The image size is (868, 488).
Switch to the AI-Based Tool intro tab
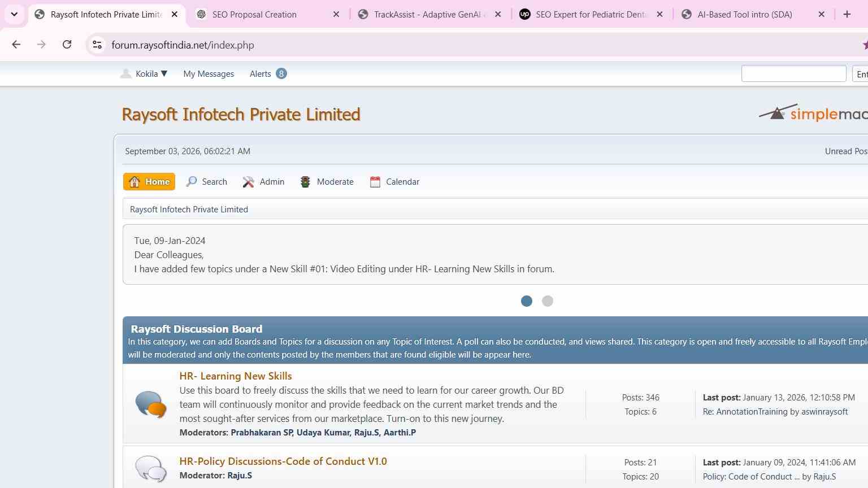(753, 15)
